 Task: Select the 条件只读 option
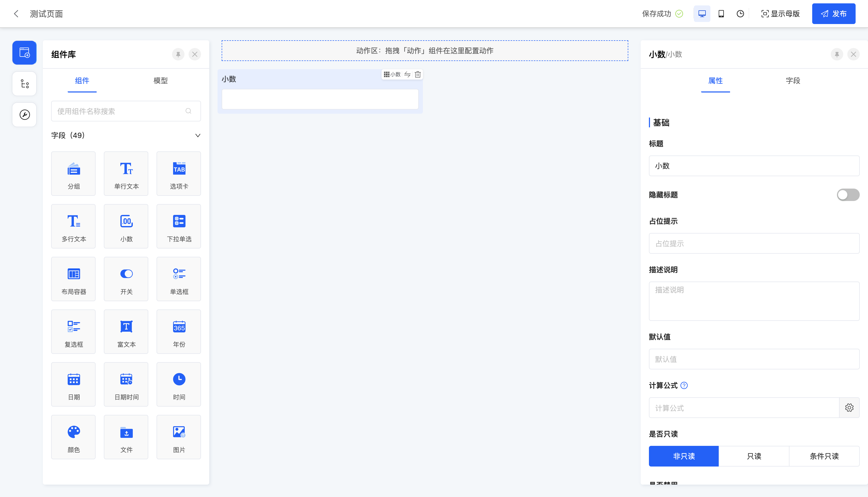pos(824,456)
